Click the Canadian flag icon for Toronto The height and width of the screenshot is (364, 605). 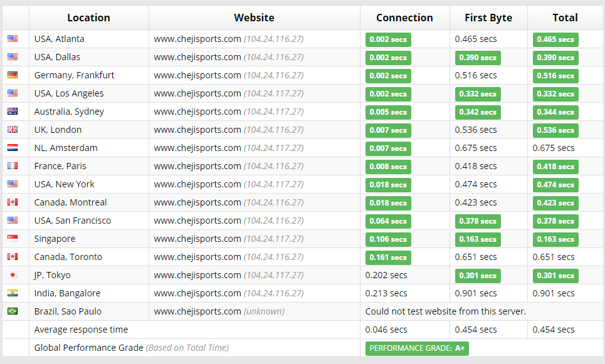pyautogui.click(x=13, y=256)
